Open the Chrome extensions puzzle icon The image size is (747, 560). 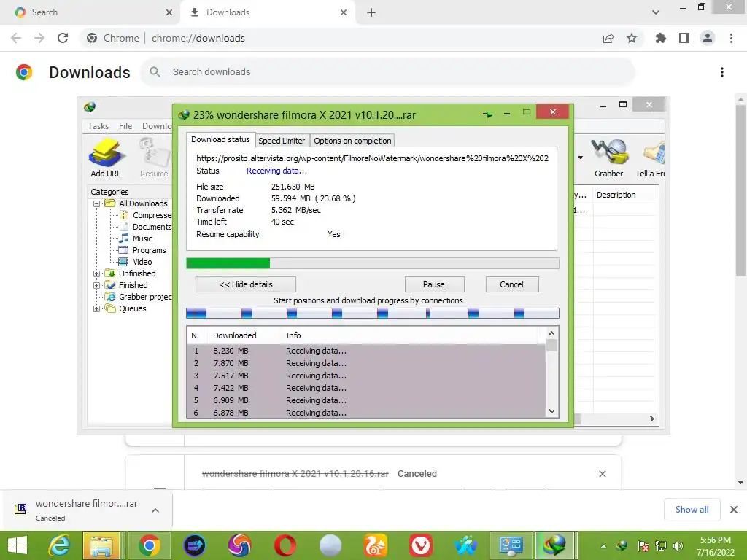point(661,38)
